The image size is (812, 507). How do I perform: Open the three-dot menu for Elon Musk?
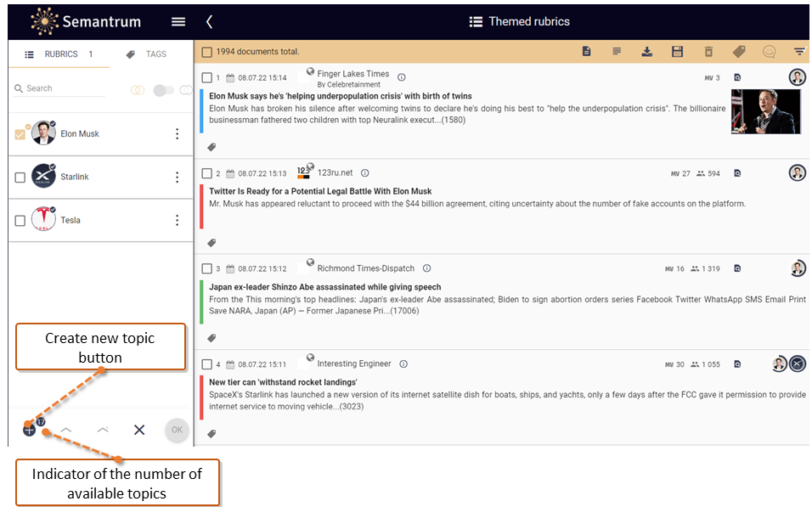178,133
